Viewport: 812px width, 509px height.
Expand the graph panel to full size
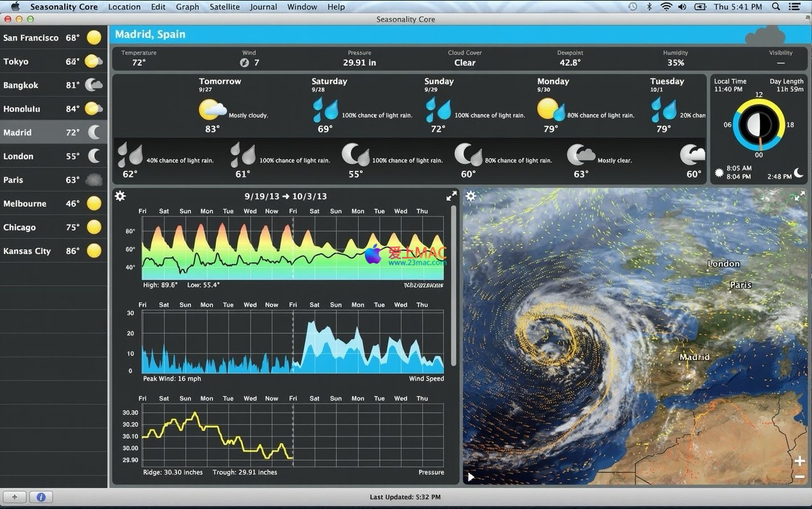pyautogui.click(x=452, y=196)
